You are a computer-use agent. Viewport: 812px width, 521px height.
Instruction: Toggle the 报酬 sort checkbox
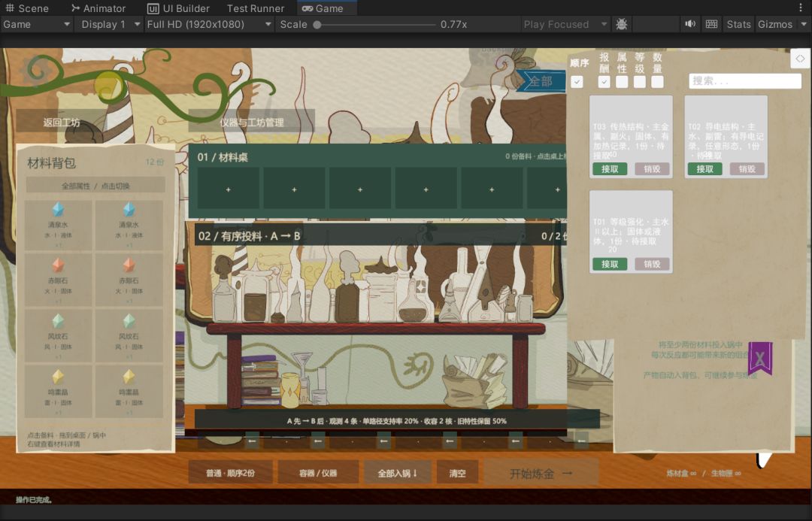click(604, 82)
